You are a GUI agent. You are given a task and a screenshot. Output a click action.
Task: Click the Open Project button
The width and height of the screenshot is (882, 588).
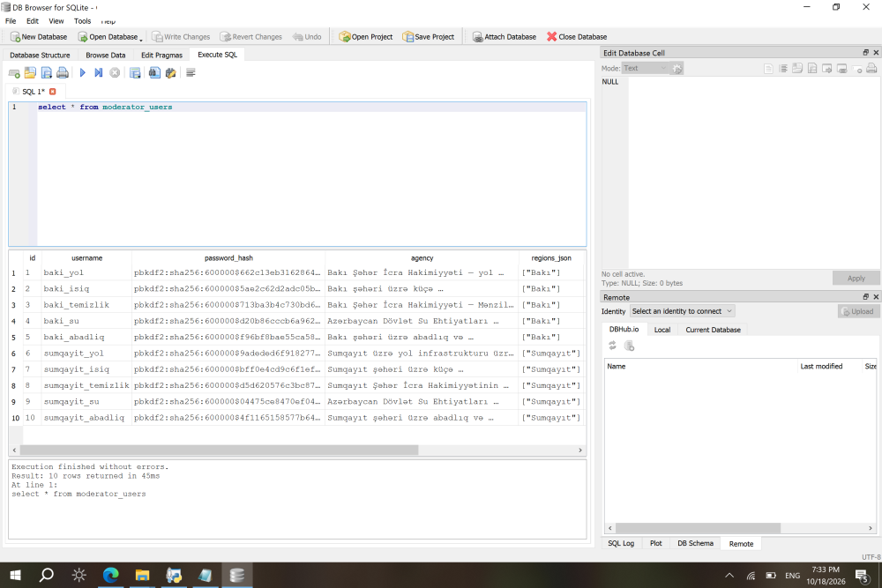click(366, 37)
